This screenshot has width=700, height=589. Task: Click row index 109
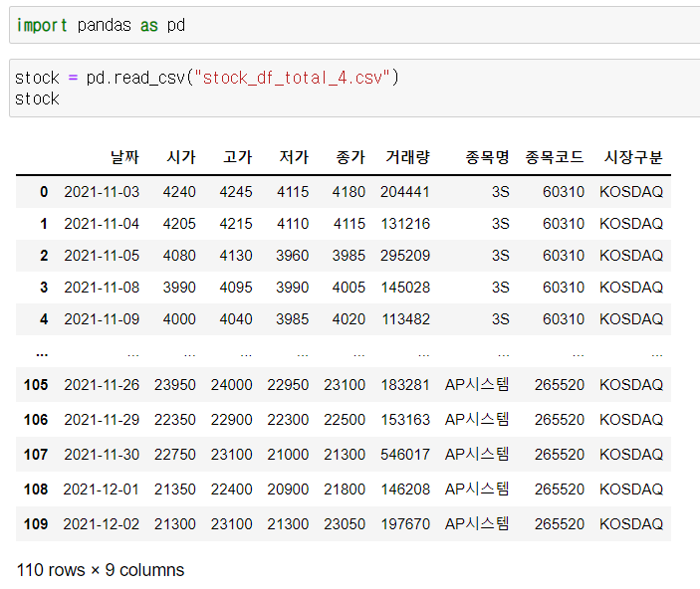[36, 524]
